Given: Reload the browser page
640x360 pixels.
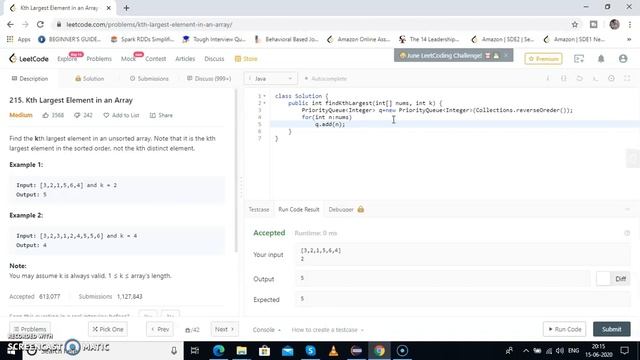Looking at the screenshot, I should tap(40, 24).
